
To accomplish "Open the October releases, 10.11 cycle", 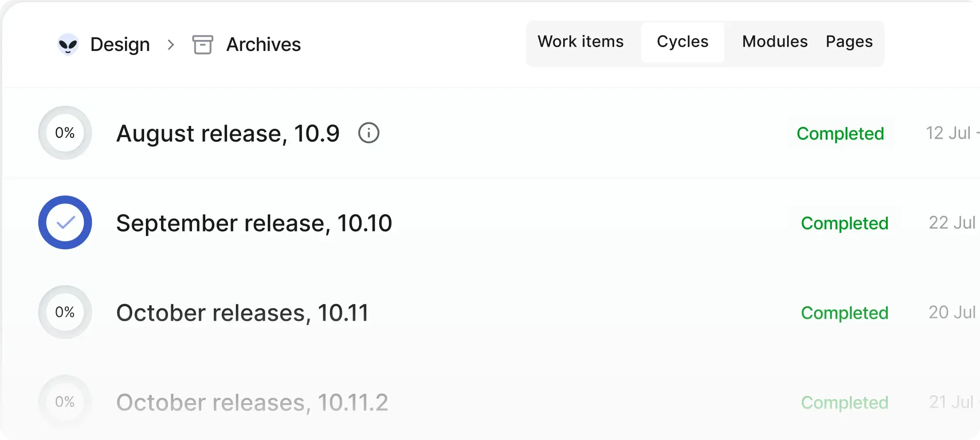I will click(242, 313).
